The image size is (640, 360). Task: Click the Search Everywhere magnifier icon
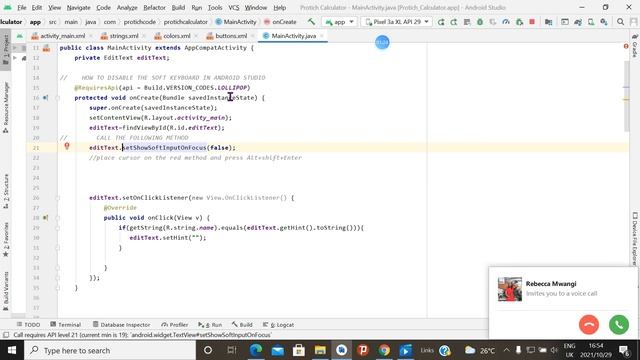click(x=620, y=22)
